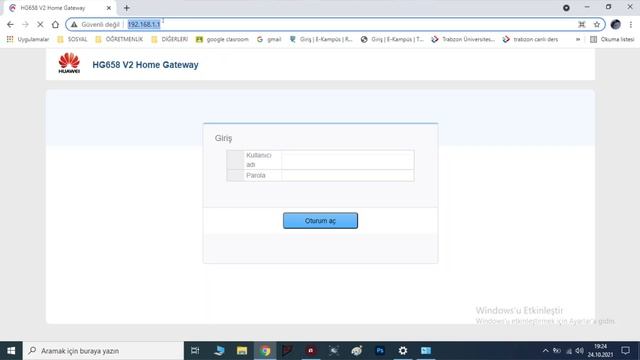Open the DİĞERLERİ bookmark folder

click(x=169, y=39)
